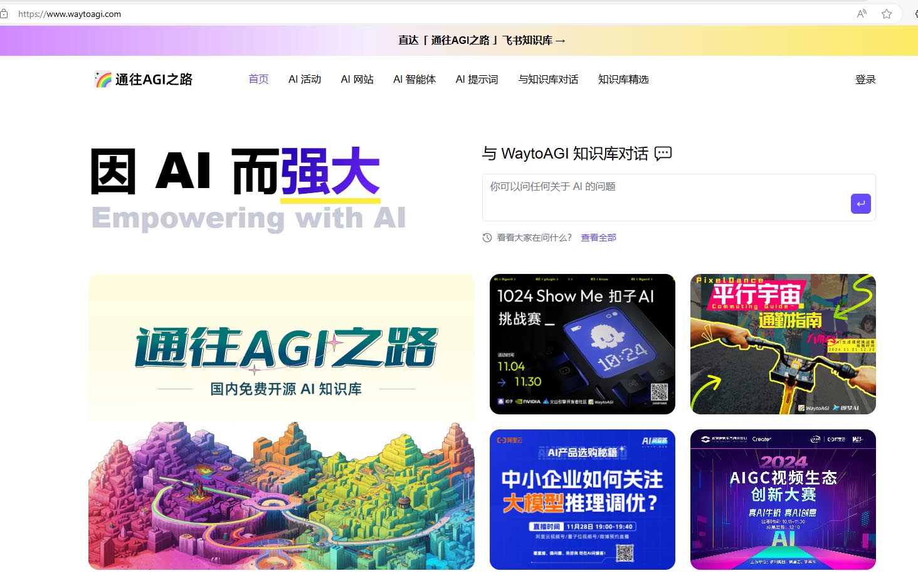Click the browser favorites star icon
Viewport: 918px width, 588px height.
point(887,14)
